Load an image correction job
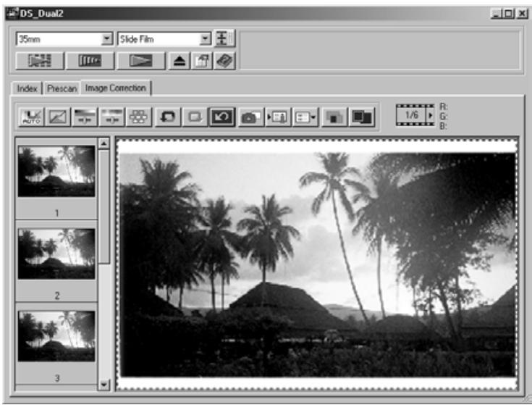This screenshot has height=405, width=532. click(x=278, y=117)
